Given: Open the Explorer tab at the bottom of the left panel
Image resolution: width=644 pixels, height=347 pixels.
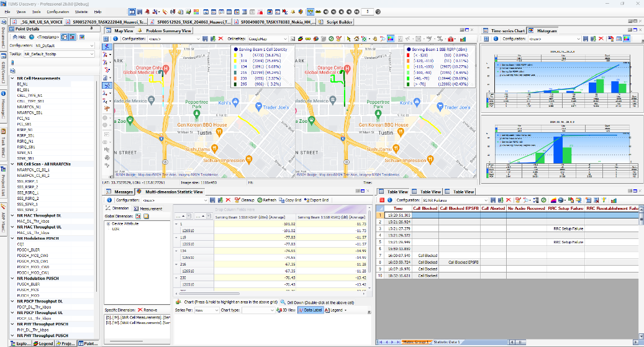Looking at the screenshot, I should 20,343.
